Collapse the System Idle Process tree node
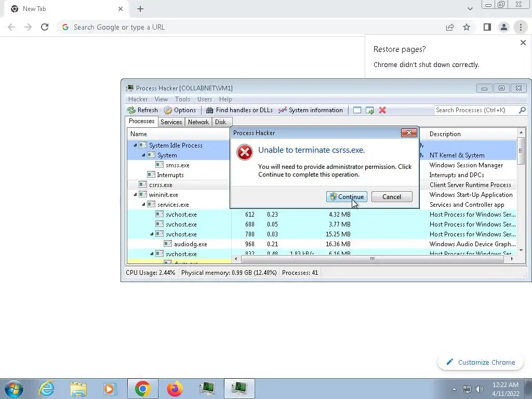The width and height of the screenshot is (532, 399). [135, 145]
